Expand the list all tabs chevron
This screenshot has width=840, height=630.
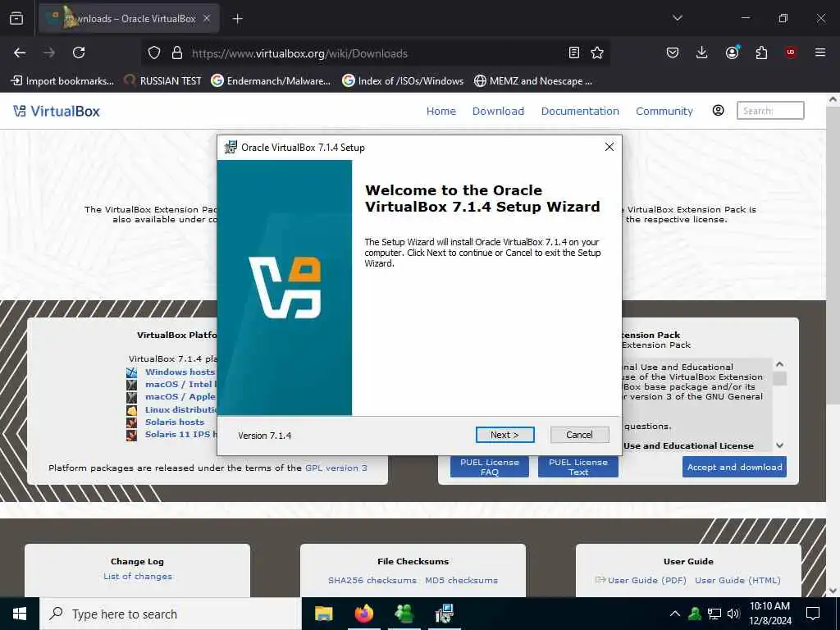pyautogui.click(x=677, y=18)
